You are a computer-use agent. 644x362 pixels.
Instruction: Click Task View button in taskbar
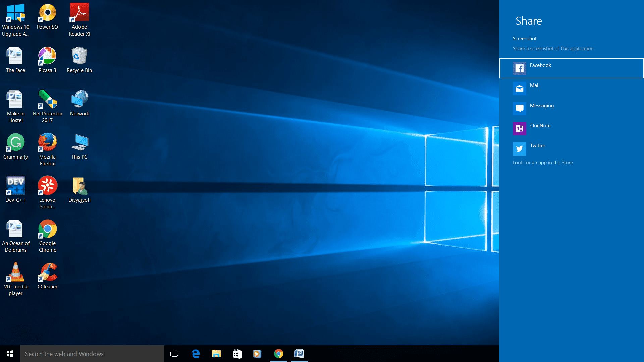[x=175, y=354]
